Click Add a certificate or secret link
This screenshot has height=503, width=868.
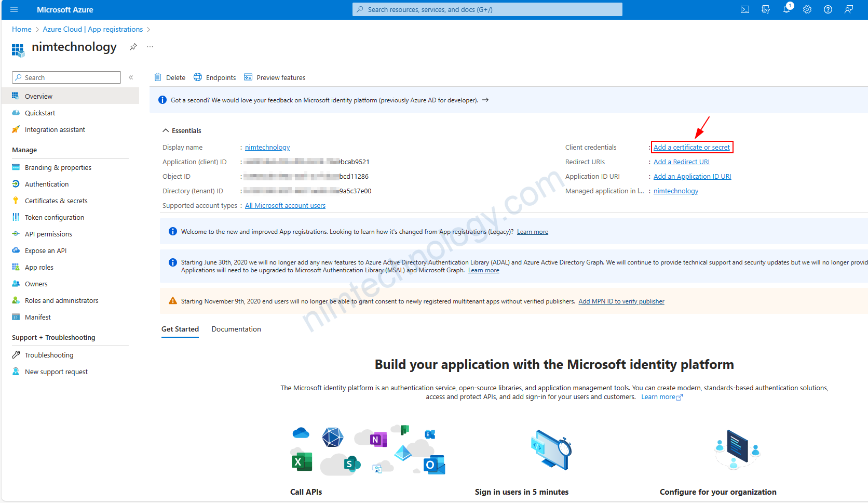click(691, 147)
